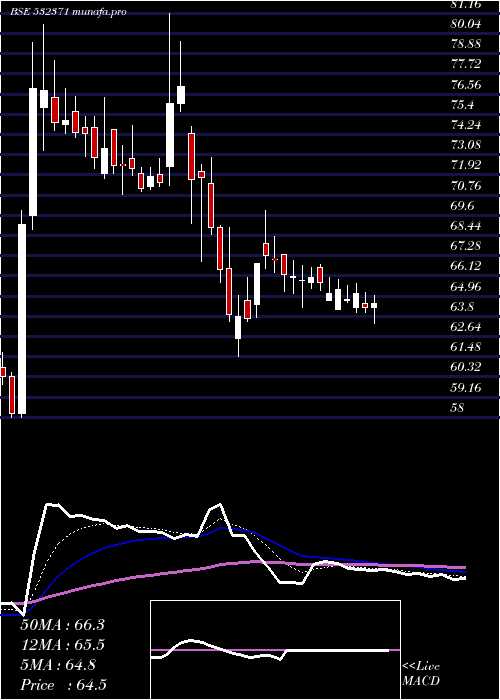Viewport: 500px width, 700px height.
Task: Click the 5MA : 64.8 legend value
Action: pos(58,665)
